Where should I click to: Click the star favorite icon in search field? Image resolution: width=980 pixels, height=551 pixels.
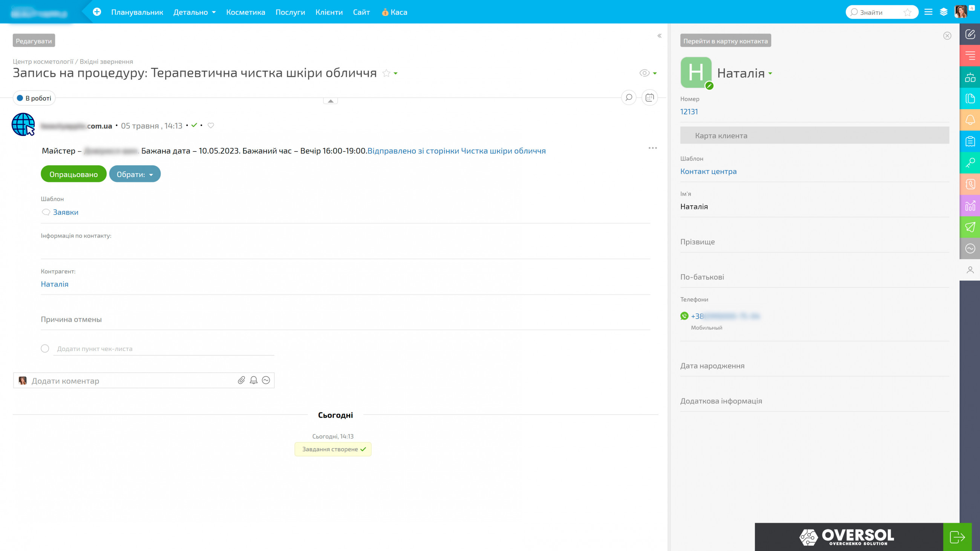(x=907, y=12)
